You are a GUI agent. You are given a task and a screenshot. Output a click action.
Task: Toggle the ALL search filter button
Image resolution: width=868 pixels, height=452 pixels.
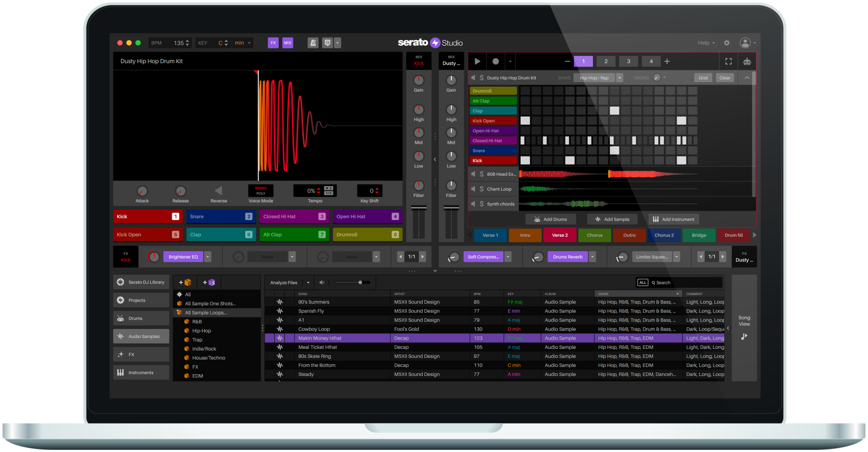click(642, 282)
